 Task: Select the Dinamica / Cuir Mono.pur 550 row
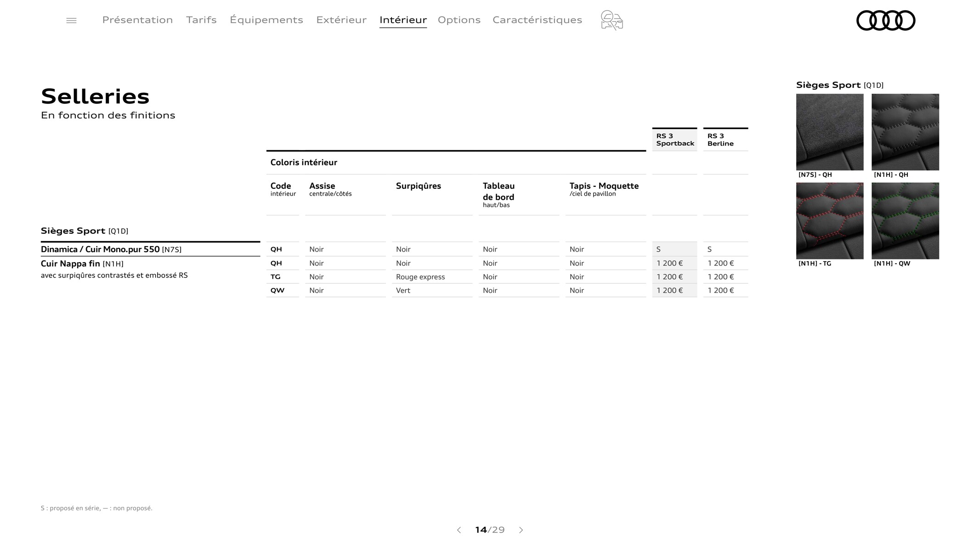pos(150,249)
